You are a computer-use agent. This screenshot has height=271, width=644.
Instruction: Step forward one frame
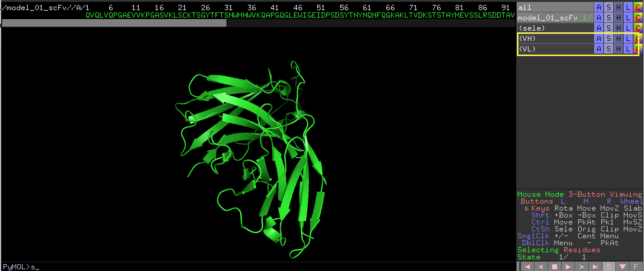(582, 267)
